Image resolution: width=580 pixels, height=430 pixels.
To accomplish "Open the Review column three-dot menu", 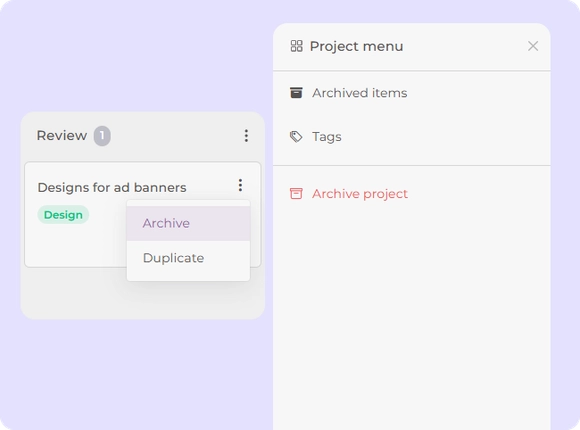I will tap(246, 136).
